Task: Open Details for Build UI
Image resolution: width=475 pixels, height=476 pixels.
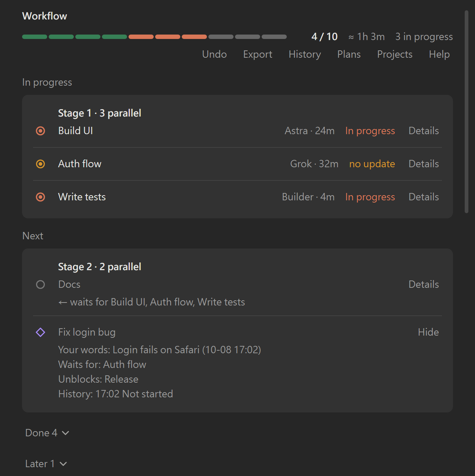Action: 424,131
